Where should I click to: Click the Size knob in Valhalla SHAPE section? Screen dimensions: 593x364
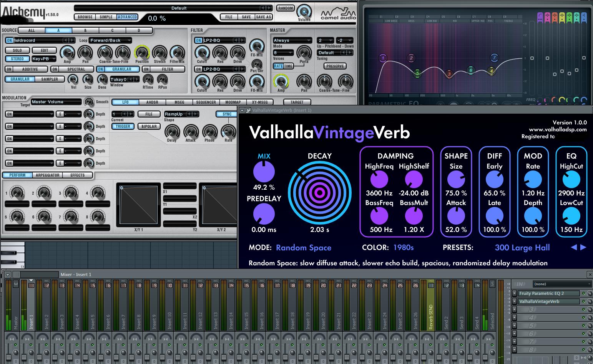pos(456,179)
